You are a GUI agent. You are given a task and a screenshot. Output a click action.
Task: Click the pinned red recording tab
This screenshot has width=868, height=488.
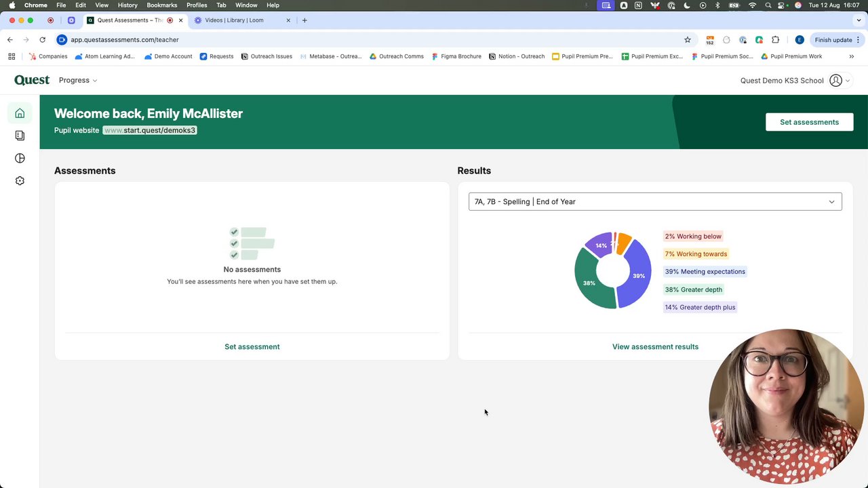[50, 20]
